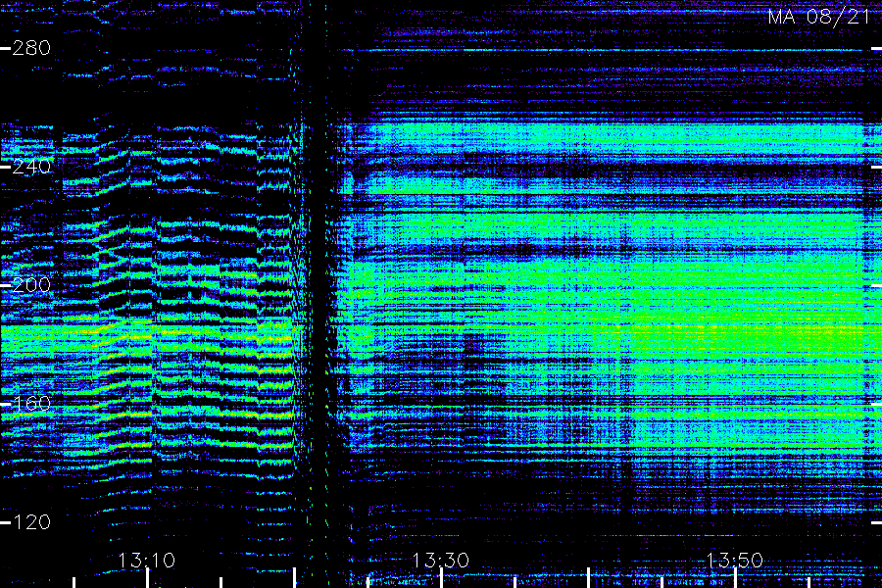This screenshot has width=882, height=588.
Task: Click the 160 frequency axis label
Action: click(31, 404)
